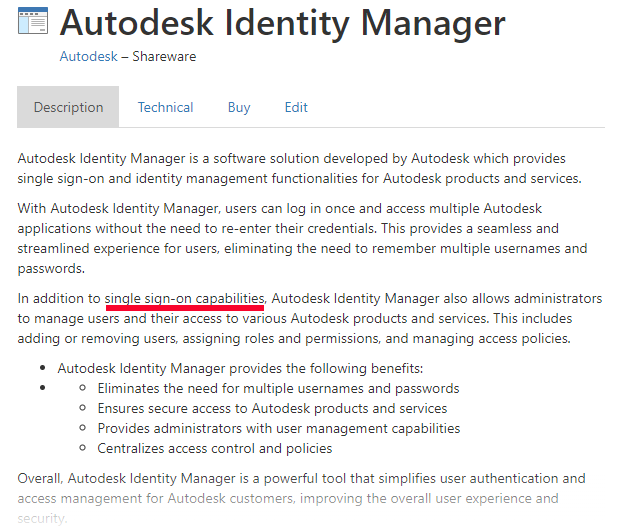
Task: Click the Autodesk Identity Manager heading
Action: pos(283,22)
